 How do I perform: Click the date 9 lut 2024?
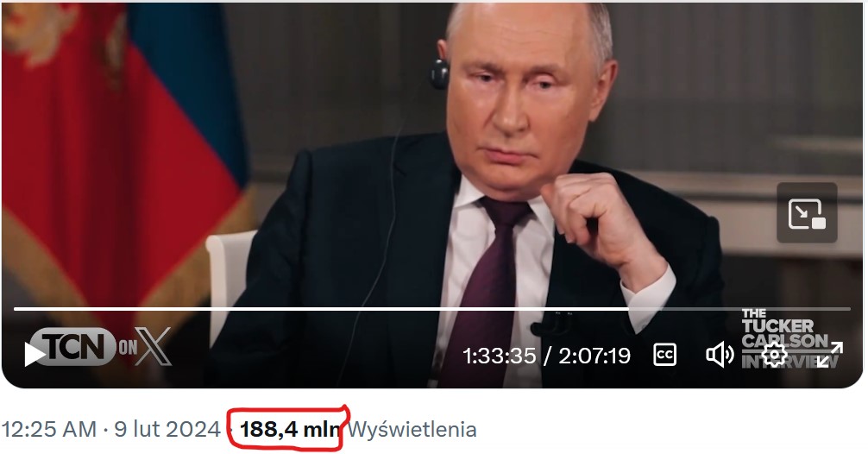click(x=167, y=430)
